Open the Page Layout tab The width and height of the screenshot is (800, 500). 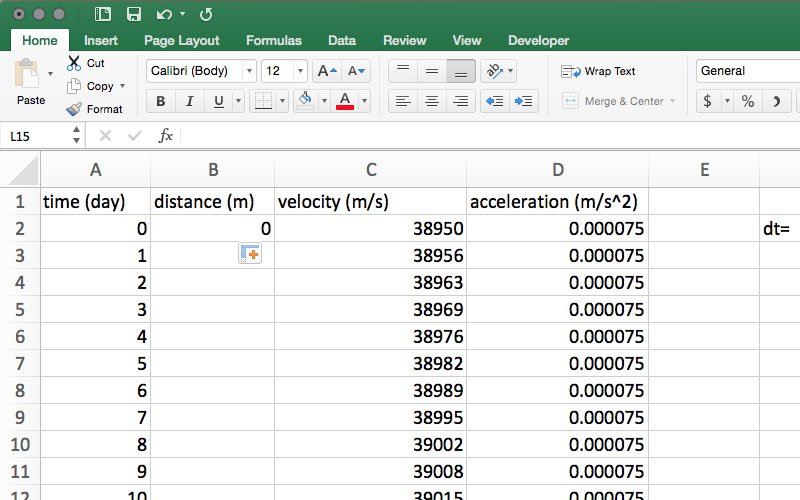[182, 41]
